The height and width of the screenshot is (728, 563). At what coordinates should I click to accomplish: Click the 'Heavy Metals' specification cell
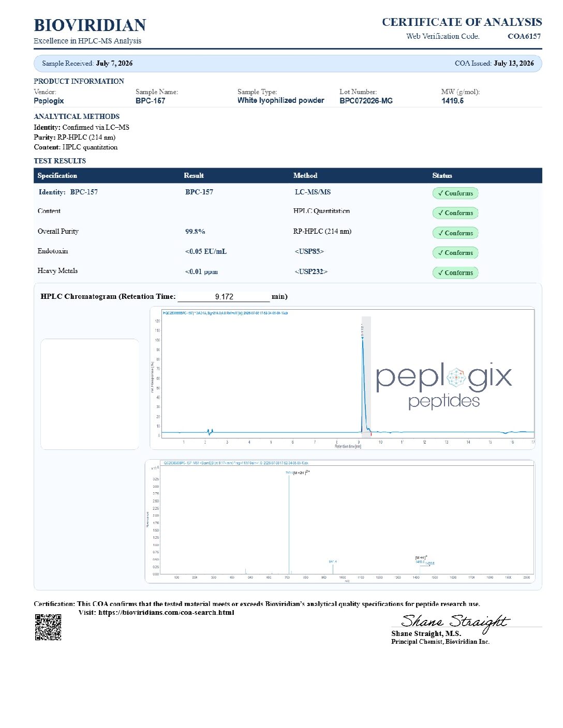57,270
